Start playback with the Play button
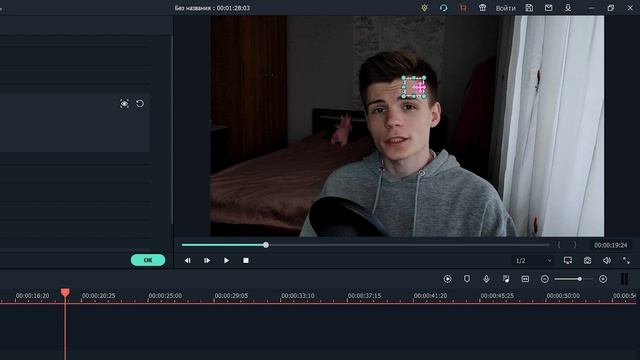The height and width of the screenshot is (360, 640). [x=226, y=260]
